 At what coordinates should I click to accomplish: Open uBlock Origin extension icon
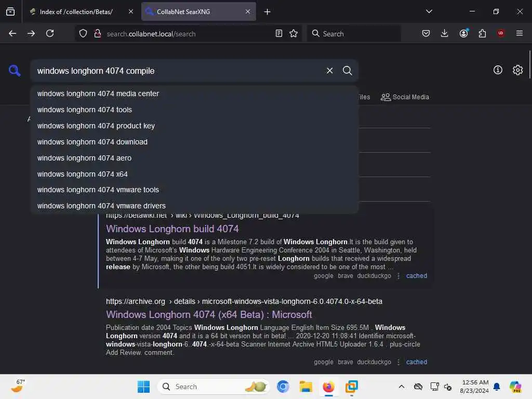(501, 33)
